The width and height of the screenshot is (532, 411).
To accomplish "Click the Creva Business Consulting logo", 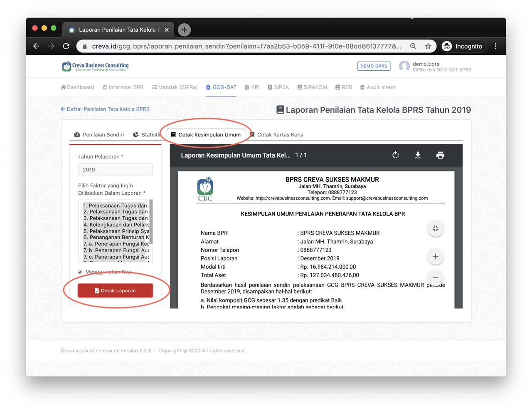I will [95, 67].
